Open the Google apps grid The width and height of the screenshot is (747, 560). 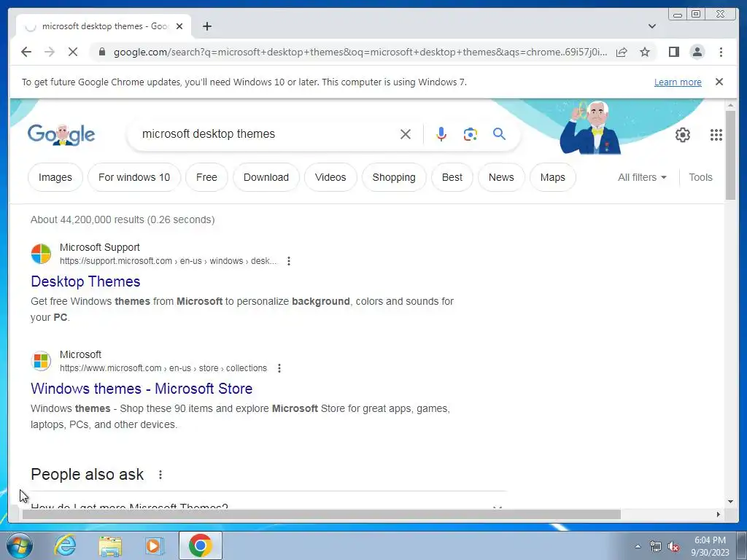click(x=716, y=135)
